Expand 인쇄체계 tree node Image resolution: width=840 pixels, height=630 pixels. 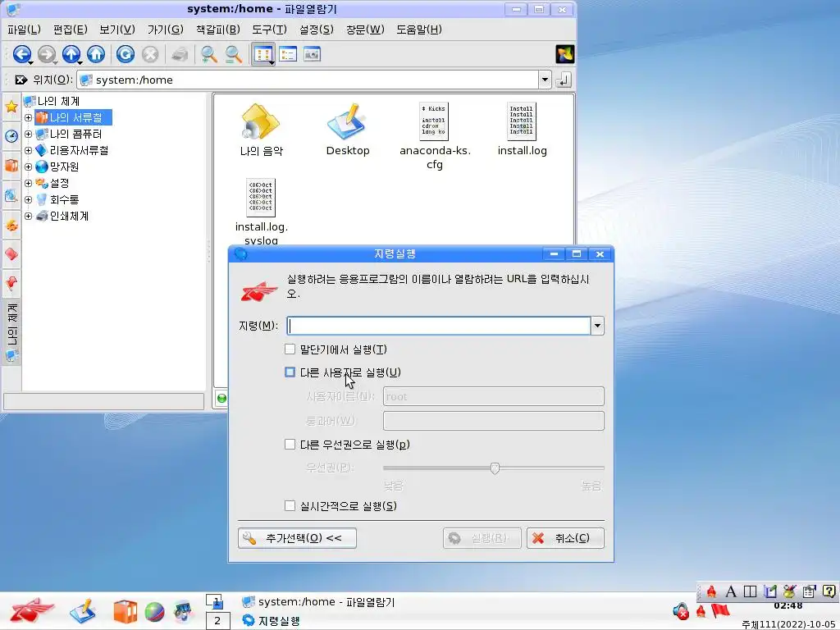click(x=29, y=216)
